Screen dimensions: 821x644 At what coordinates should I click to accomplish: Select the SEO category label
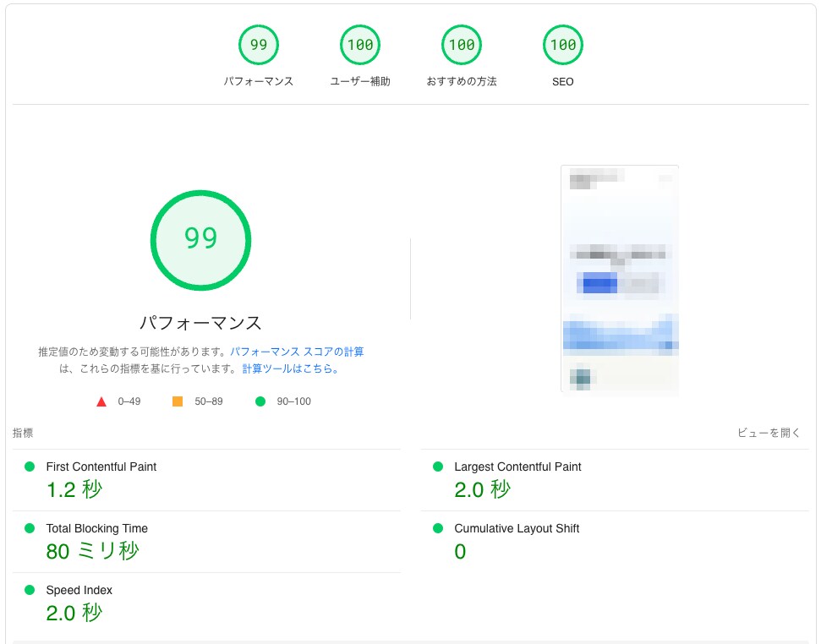pyautogui.click(x=563, y=82)
